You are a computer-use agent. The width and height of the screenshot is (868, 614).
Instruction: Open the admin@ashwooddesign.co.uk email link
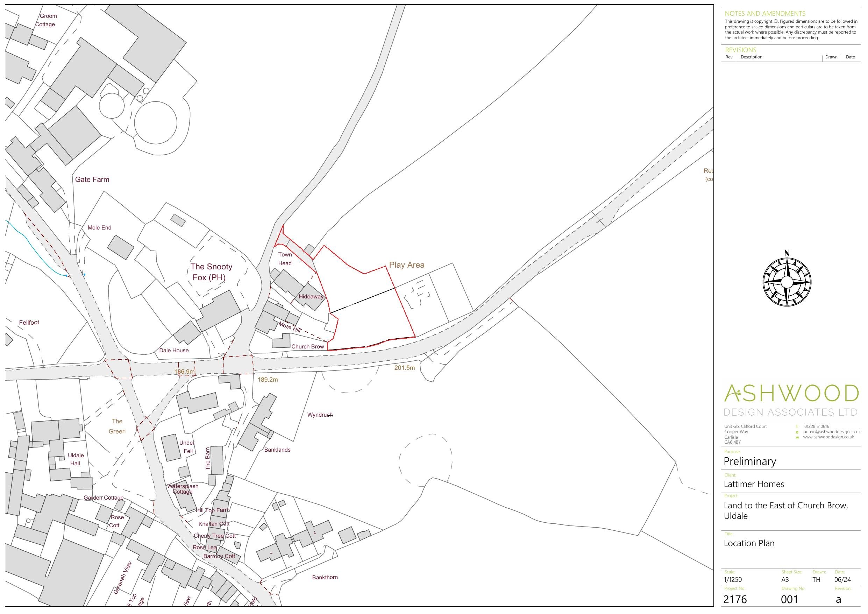tap(832, 432)
